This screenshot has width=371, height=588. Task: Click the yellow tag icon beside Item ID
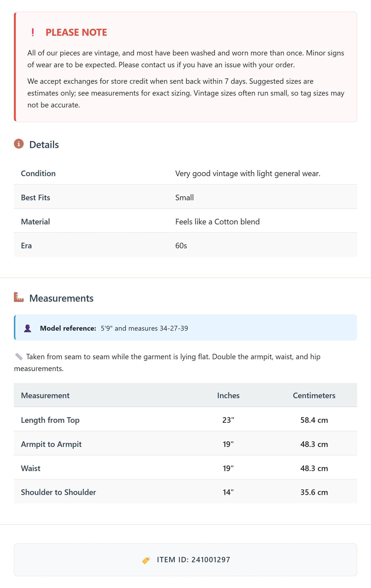pos(146,560)
